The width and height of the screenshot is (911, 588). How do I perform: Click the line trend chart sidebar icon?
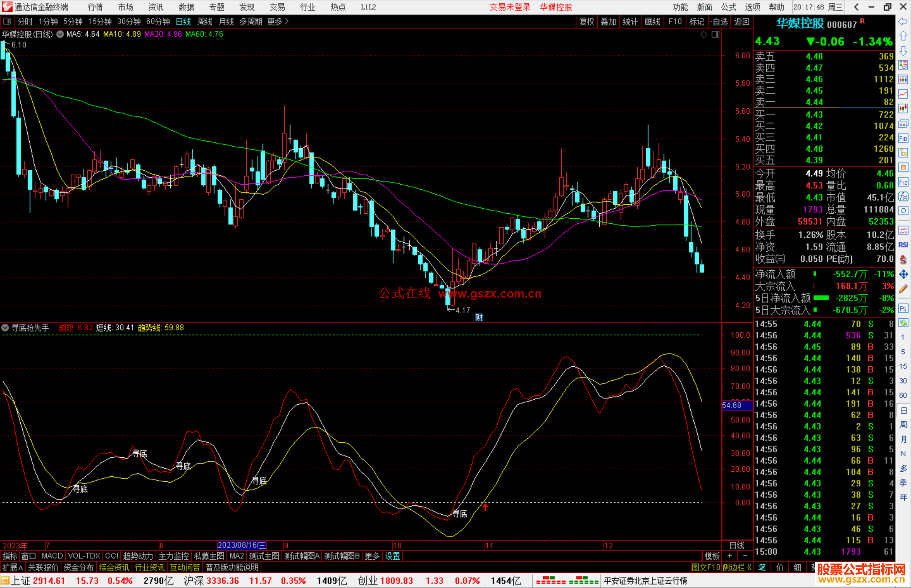coord(903,94)
